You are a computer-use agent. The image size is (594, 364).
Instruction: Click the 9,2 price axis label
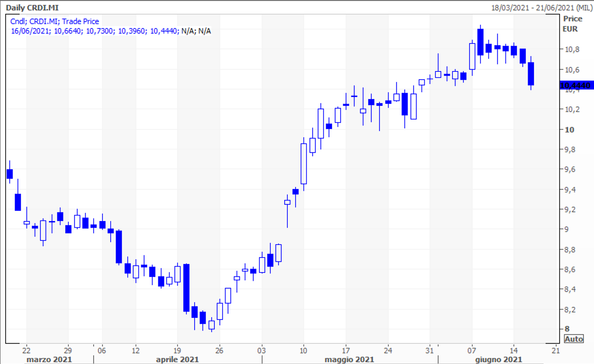pyautogui.click(x=570, y=210)
